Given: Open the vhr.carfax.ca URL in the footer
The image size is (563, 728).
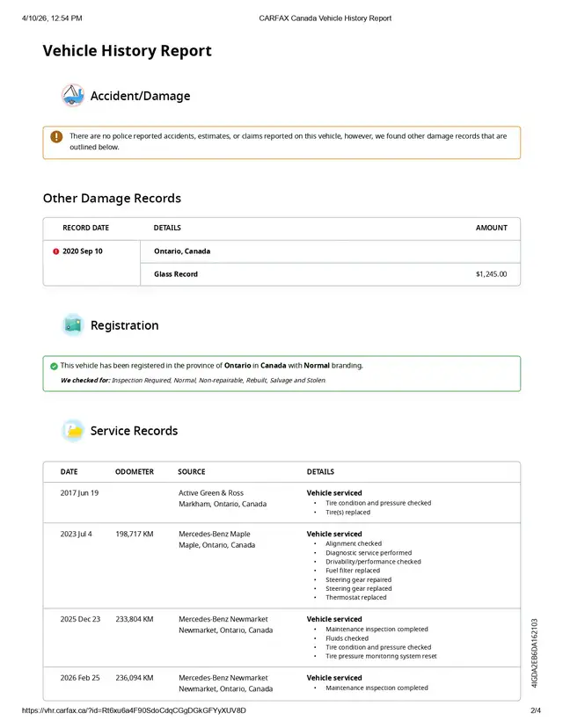Looking at the screenshot, I should 132,710.
